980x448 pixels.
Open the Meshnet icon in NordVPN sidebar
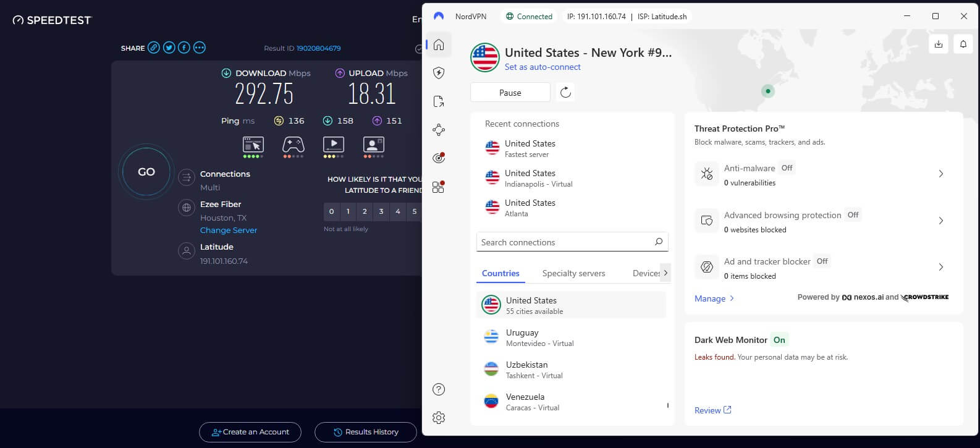[x=439, y=130]
